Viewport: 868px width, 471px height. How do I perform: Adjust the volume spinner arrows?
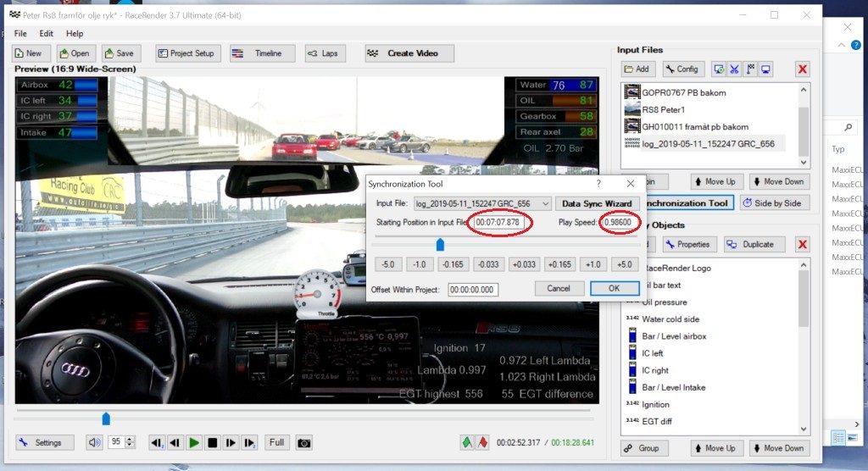coord(130,442)
